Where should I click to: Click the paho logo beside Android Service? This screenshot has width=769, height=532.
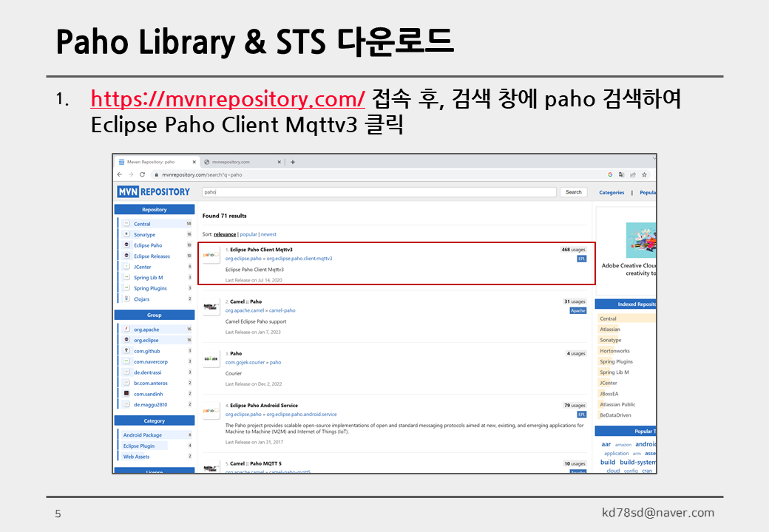click(x=211, y=411)
